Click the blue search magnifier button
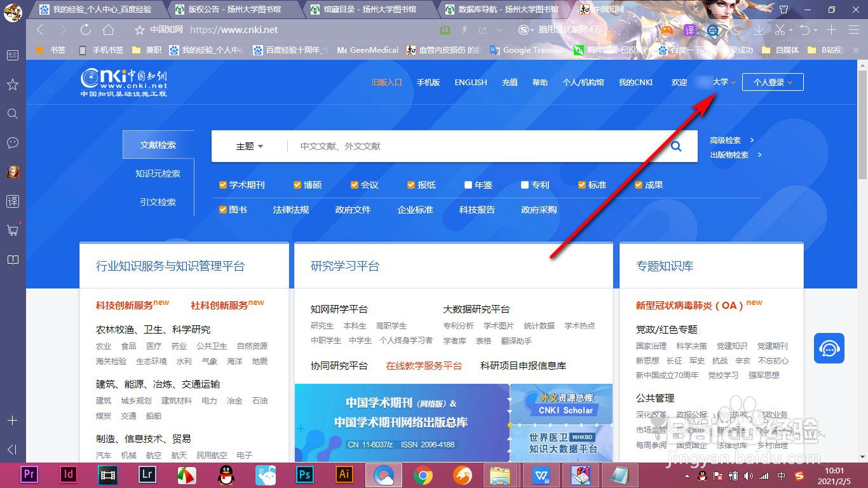This screenshot has height=488, width=868. [x=676, y=146]
